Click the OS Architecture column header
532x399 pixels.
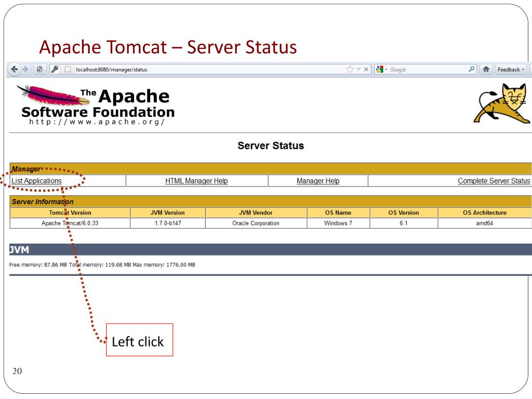coord(485,212)
